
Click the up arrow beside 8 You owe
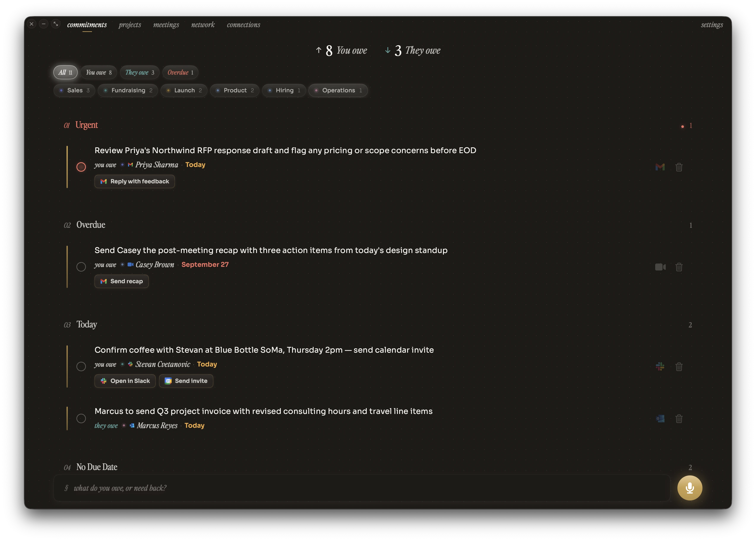pos(318,50)
